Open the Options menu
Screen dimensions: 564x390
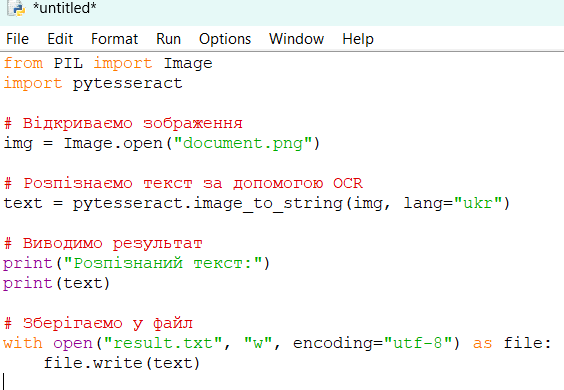(225, 39)
